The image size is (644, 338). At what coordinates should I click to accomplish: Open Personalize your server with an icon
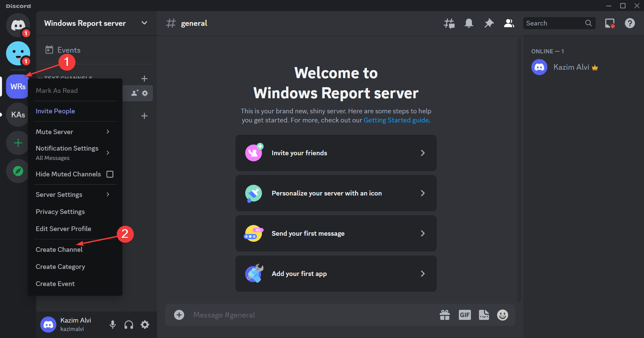336,193
